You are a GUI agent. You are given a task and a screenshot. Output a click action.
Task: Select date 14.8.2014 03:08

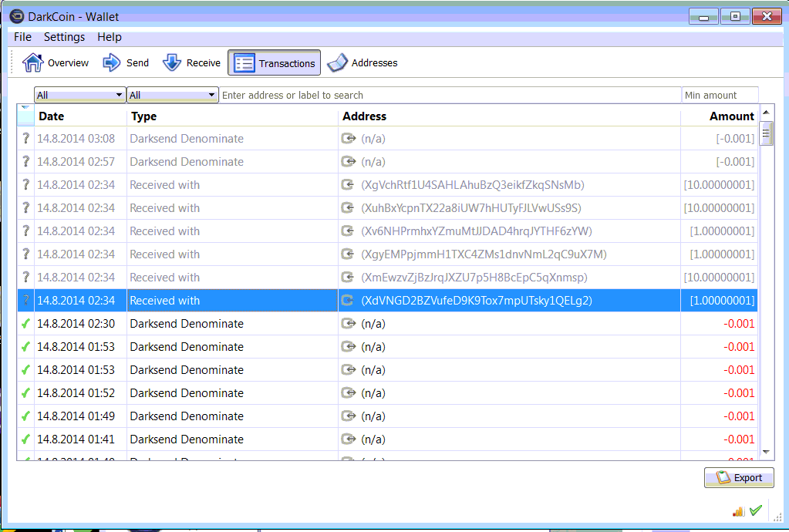click(x=76, y=139)
